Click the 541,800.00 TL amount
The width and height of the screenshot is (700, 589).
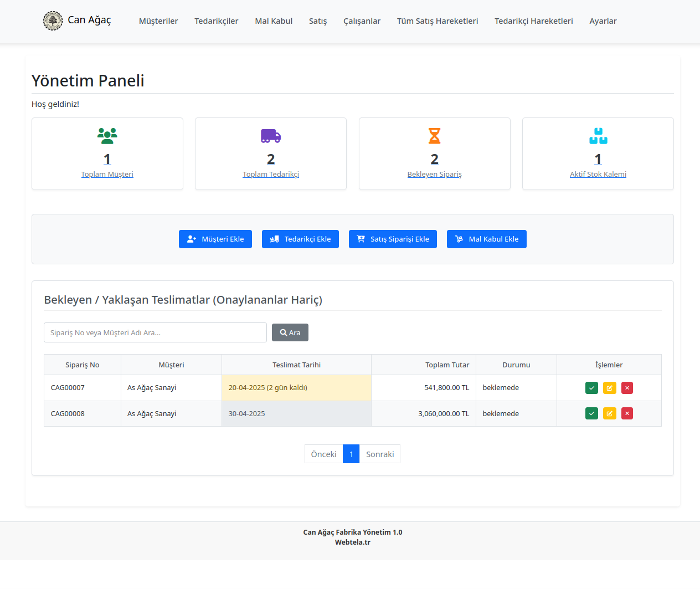click(x=447, y=388)
